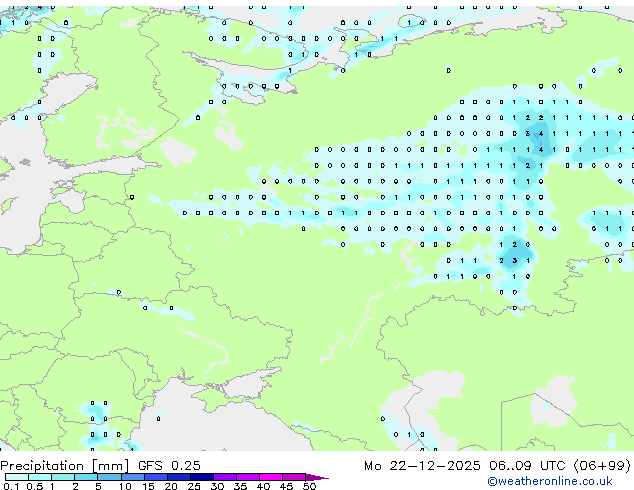
Task: Click the legend scale label '30'
Action: tap(217, 486)
